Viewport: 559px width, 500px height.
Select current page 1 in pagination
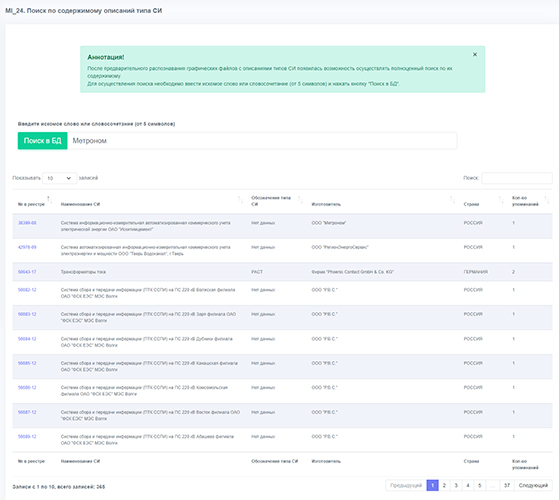[x=432, y=485]
